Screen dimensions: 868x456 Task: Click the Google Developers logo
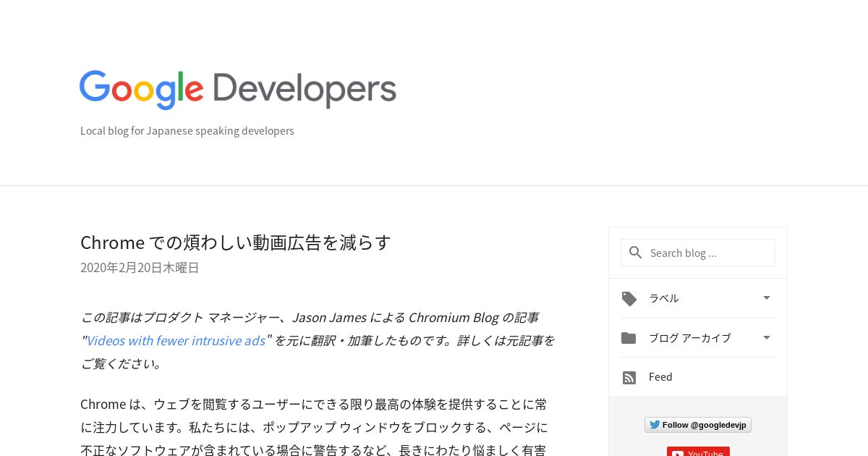coord(238,90)
